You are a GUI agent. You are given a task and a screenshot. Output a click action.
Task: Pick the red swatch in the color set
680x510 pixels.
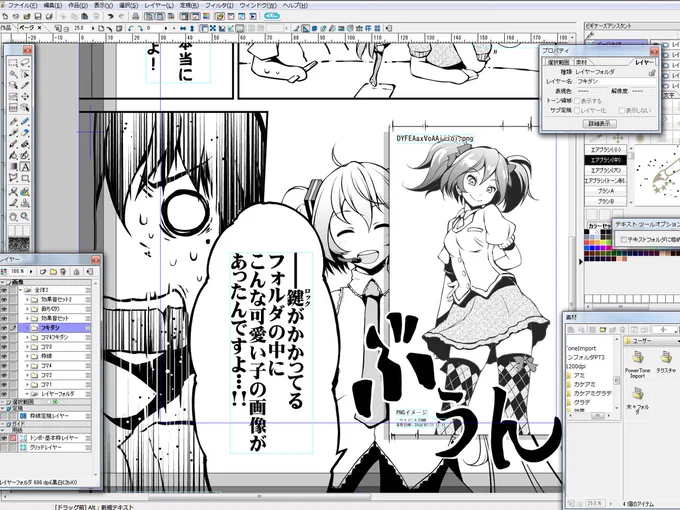[x=586, y=242]
